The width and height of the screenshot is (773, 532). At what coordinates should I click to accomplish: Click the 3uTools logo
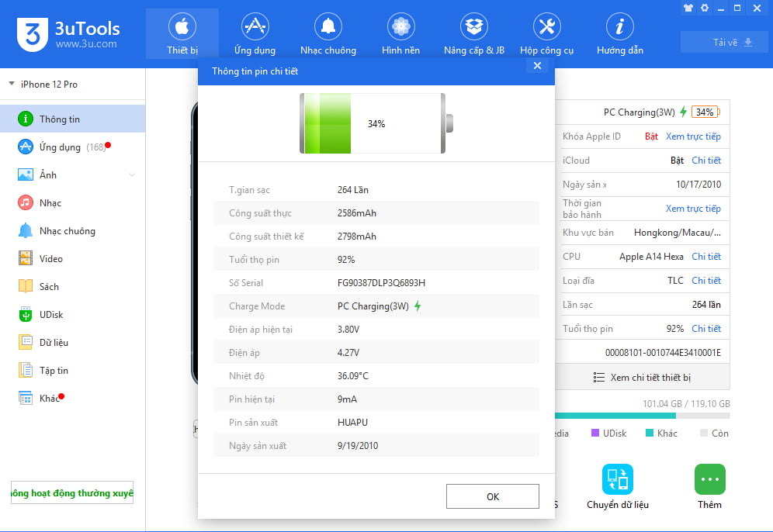click(x=68, y=34)
